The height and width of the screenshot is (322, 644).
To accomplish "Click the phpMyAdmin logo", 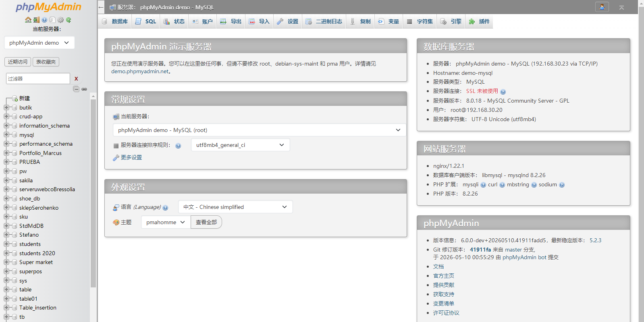I will click(48, 7).
